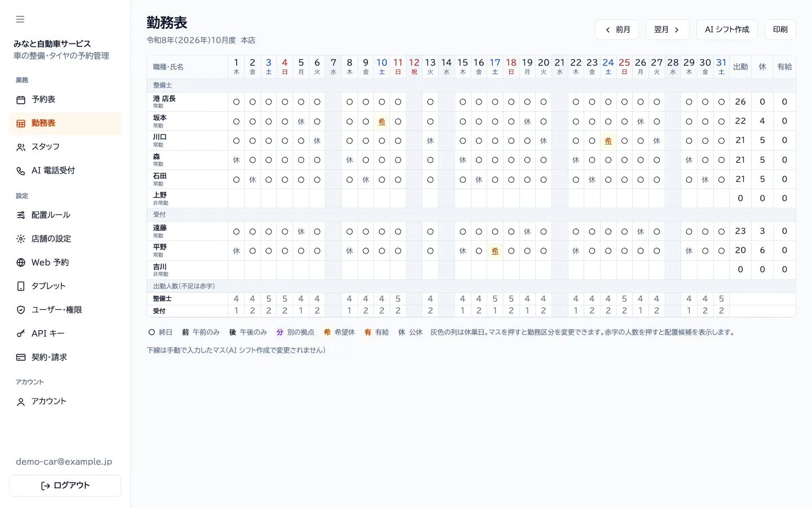Click the demo-car@example.jp account text
Image resolution: width=812 pixels, height=508 pixels.
[x=64, y=462]
